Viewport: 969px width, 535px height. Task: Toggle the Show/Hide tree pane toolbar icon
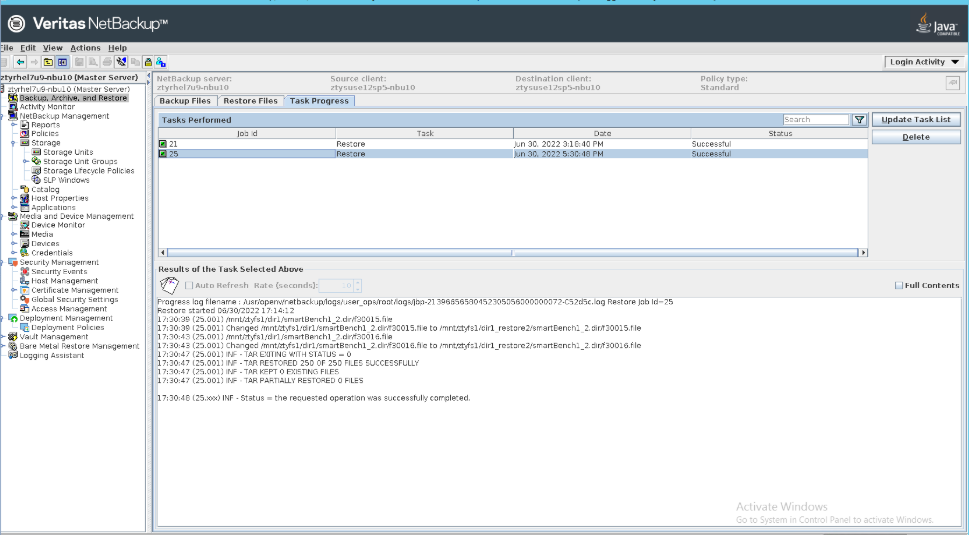[x=62, y=62]
